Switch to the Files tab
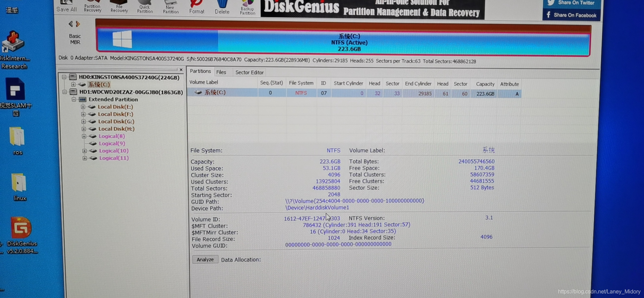 click(x=221, y=72)
